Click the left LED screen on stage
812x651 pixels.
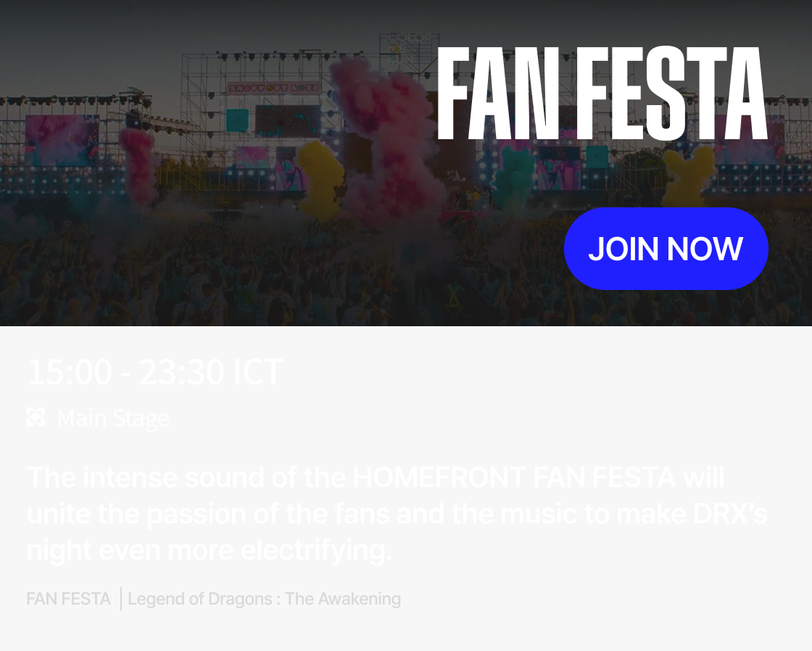tap(62, 139)
